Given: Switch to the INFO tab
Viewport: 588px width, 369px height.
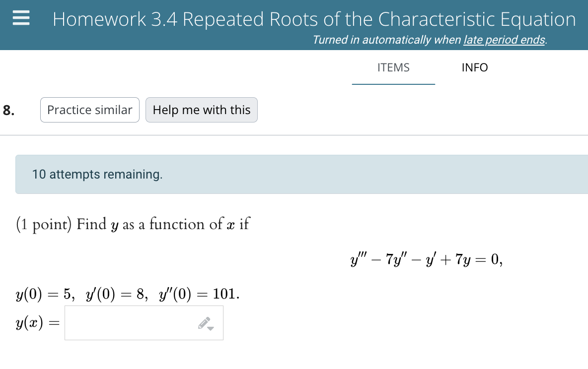Looking at the screenshot, I should coord(474,67).
